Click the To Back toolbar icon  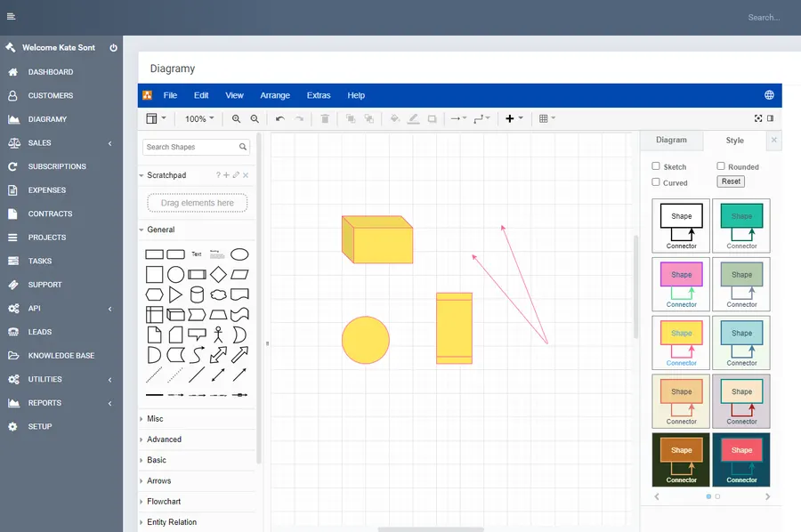coord(368,119)
